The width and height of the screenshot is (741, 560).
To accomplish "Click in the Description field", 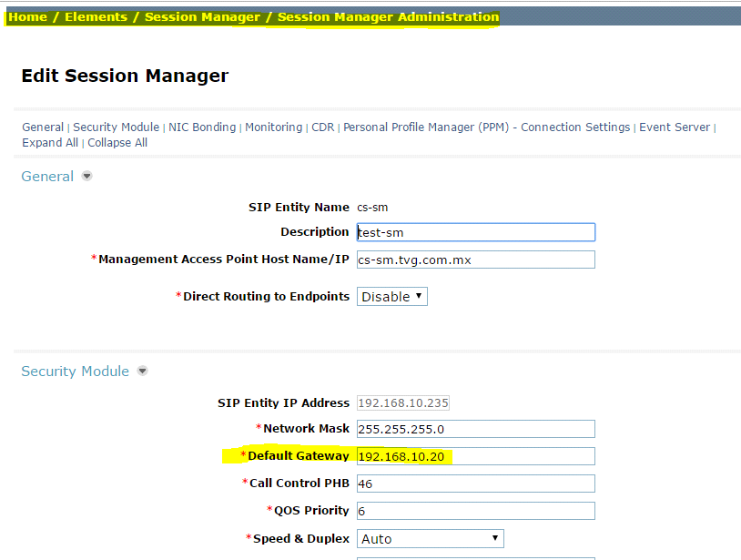I will pos(476,232).
